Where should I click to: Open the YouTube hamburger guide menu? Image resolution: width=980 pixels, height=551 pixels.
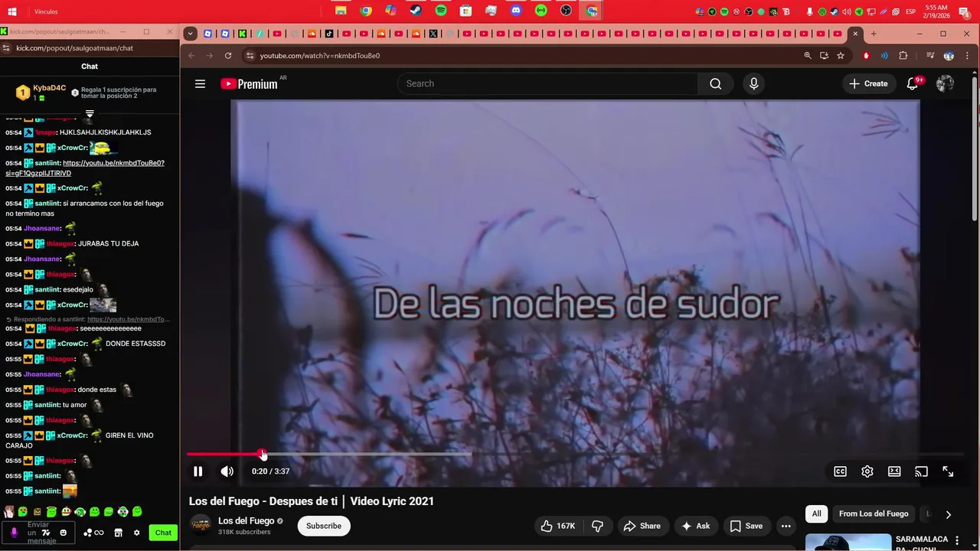click(x=200, y=84)
